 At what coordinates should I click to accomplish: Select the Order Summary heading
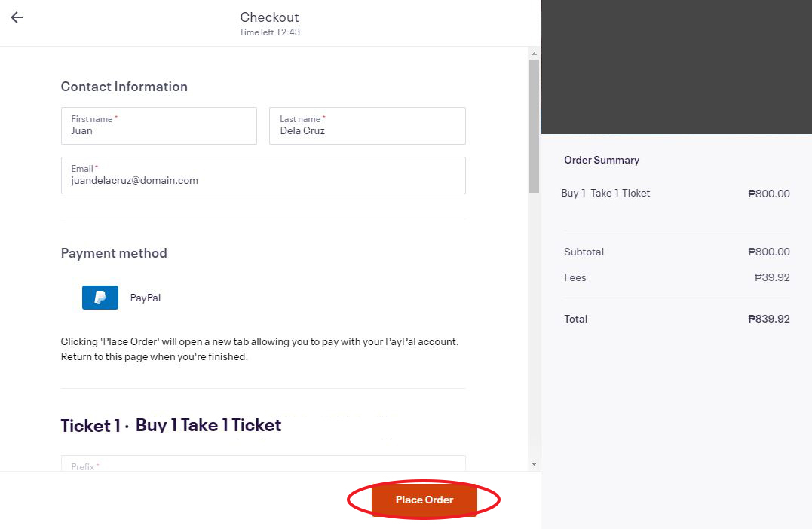click(x=602, y=160)
